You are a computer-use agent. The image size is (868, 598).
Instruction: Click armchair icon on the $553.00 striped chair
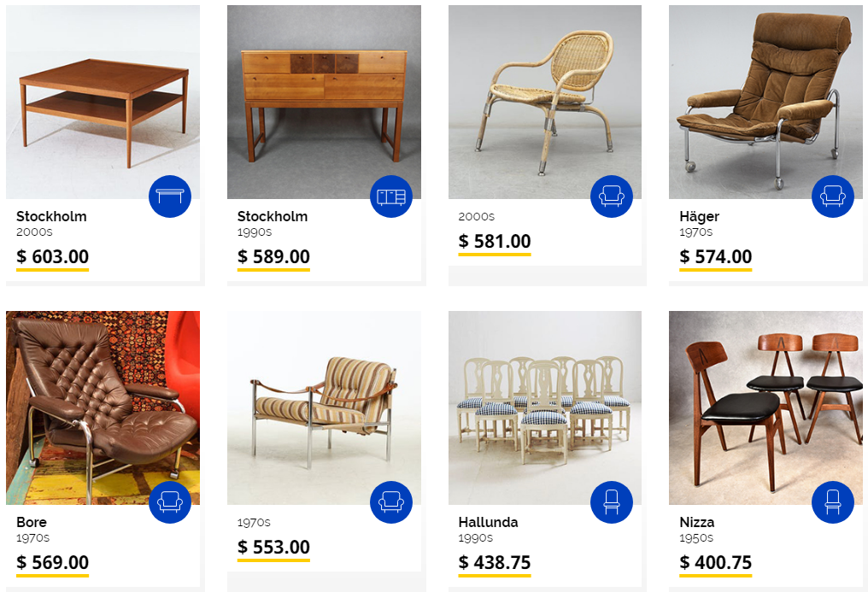tap(390, 502)
